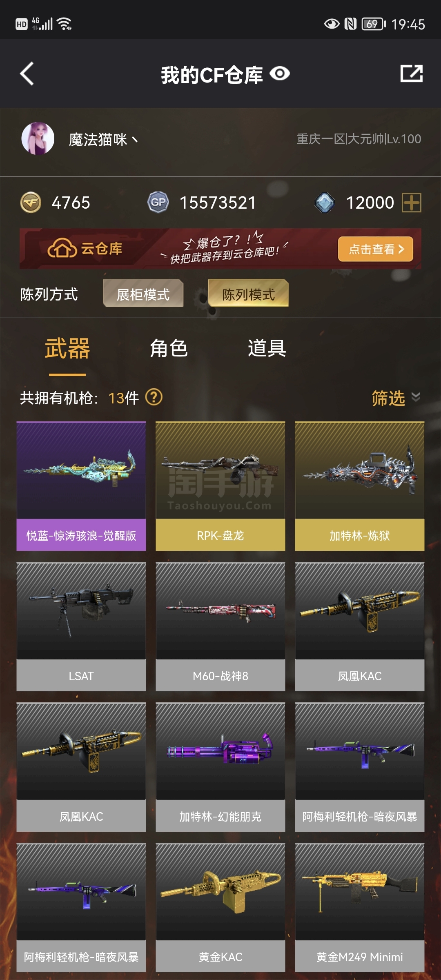Open the 云仓库 banner
Viewport: 441px width, 980px height.
220,249
